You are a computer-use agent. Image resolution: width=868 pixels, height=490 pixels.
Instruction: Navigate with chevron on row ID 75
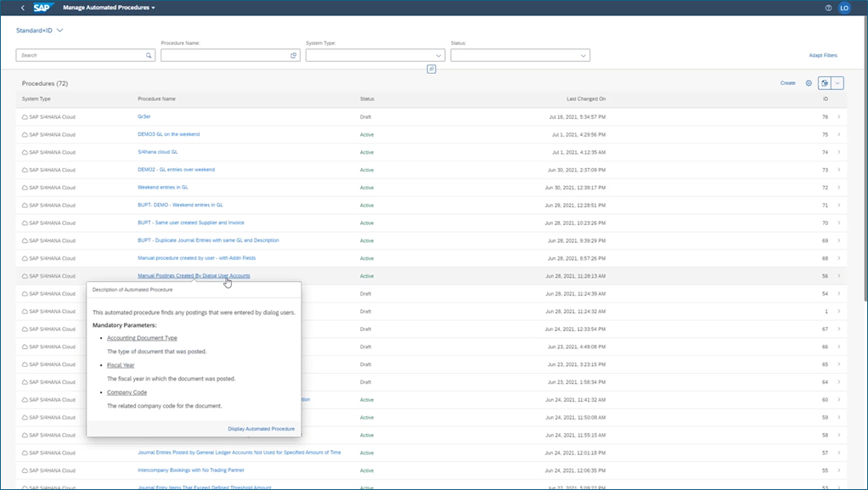pyautogui.click(x=838, y=134)
